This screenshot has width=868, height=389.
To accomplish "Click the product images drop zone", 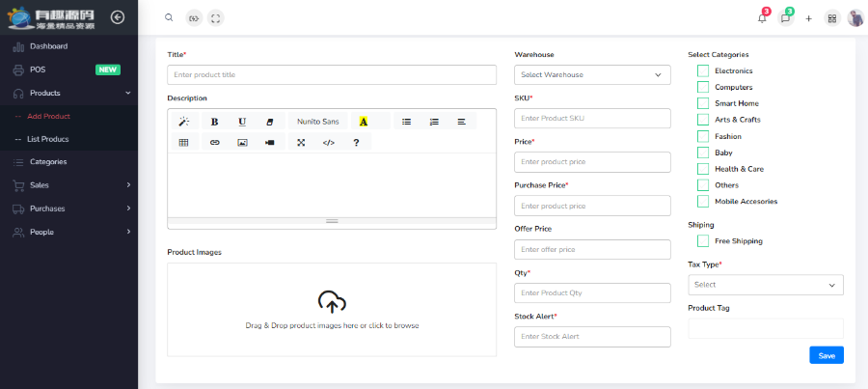I will coord(332,310).
